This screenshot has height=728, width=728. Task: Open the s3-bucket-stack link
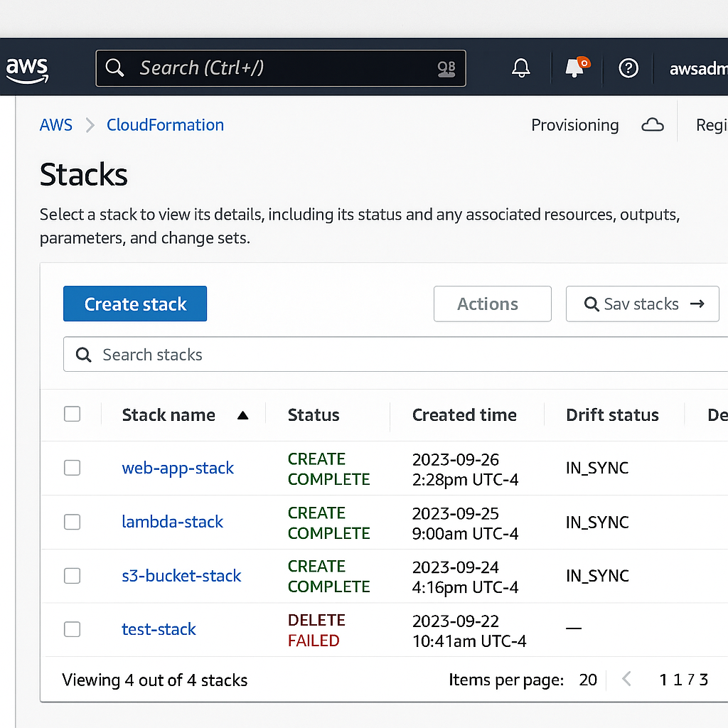coord(181,576)
